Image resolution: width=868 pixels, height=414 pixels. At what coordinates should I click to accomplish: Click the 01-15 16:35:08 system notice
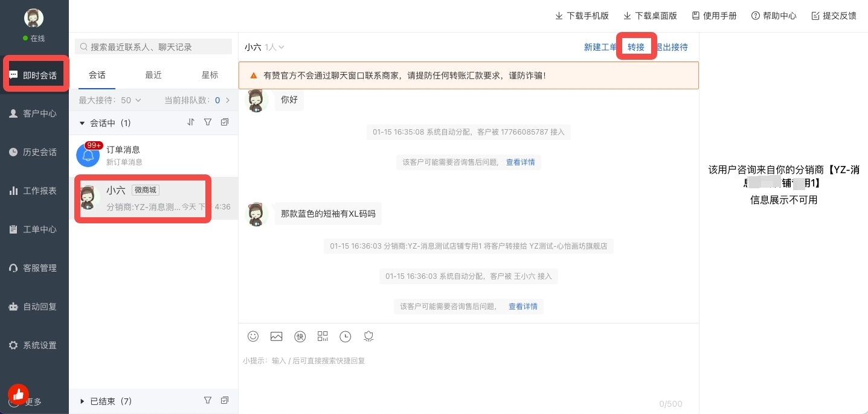[x=468, y=132]
